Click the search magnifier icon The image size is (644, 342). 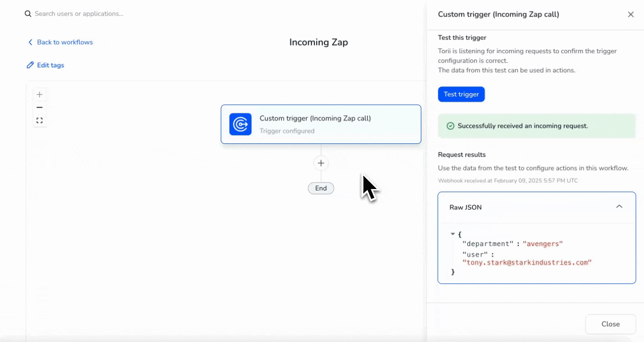point(28,14)
